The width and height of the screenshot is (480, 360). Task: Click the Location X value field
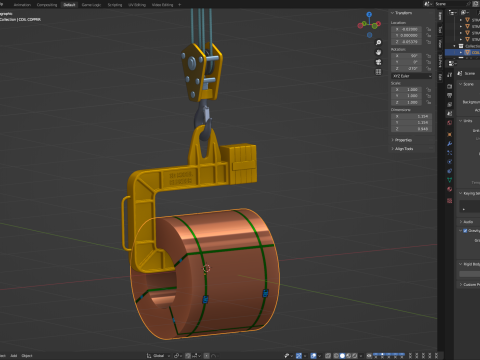[x=407, y=29]
